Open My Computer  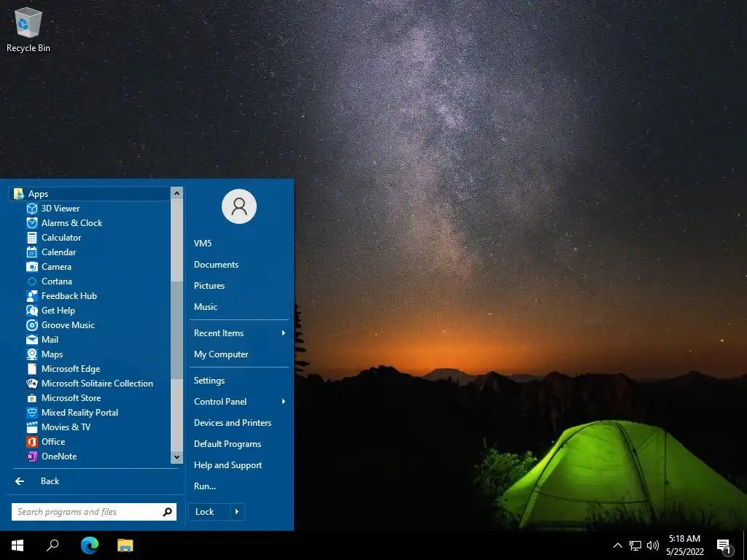pyautogui.click(x=221, y=354)
